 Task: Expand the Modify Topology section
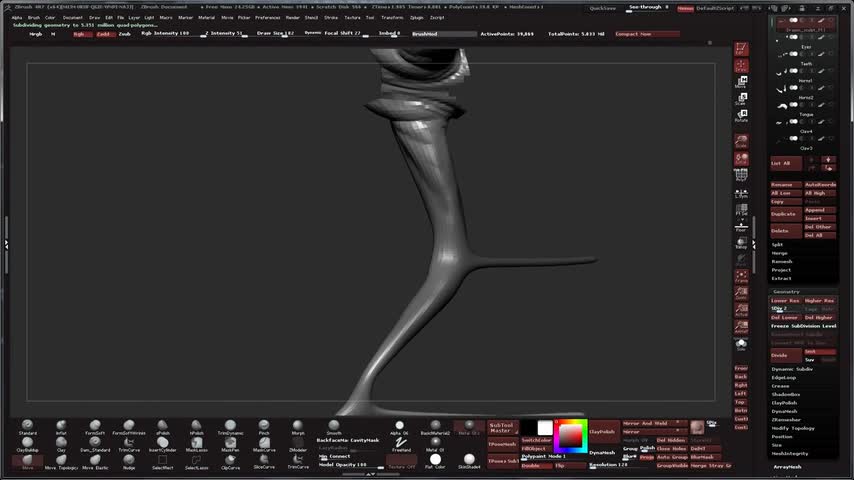coord(793,428)
